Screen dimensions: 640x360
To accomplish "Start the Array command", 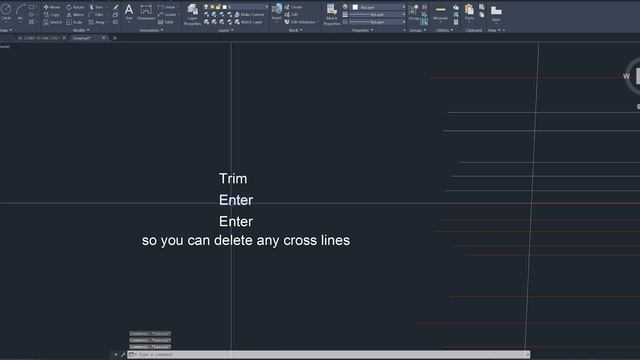I will [x=97, y=22].
